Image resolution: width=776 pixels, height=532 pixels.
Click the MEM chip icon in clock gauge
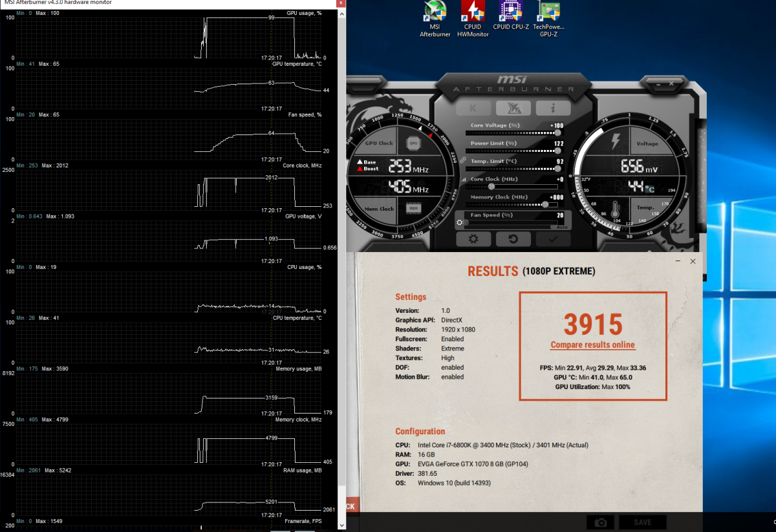(x=413, y=208)
